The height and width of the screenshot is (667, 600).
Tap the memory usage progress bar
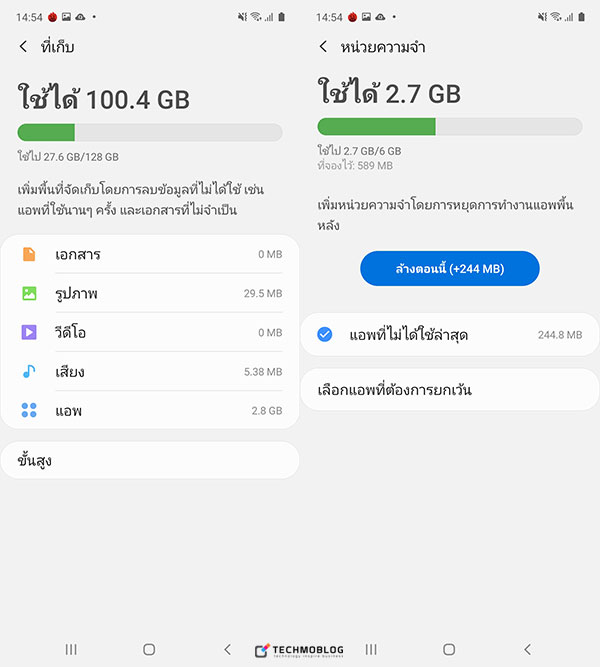pos(450,127)
